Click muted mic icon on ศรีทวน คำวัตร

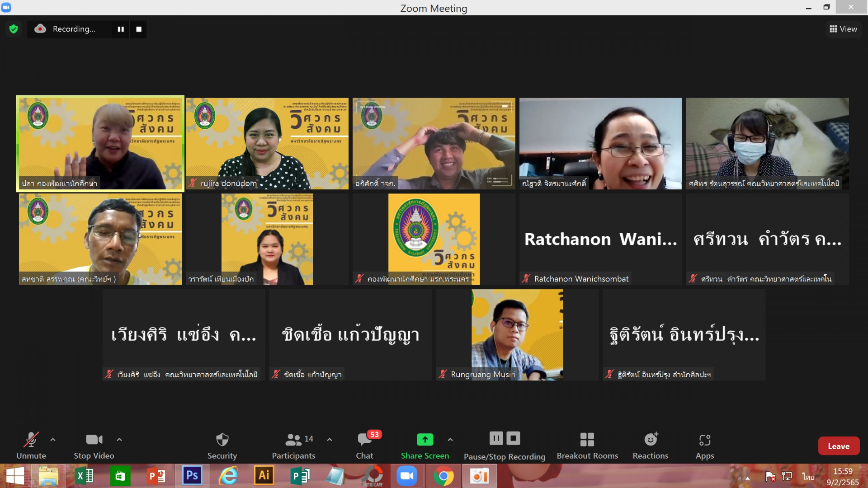pyautogui.click(x=693, y=279)
